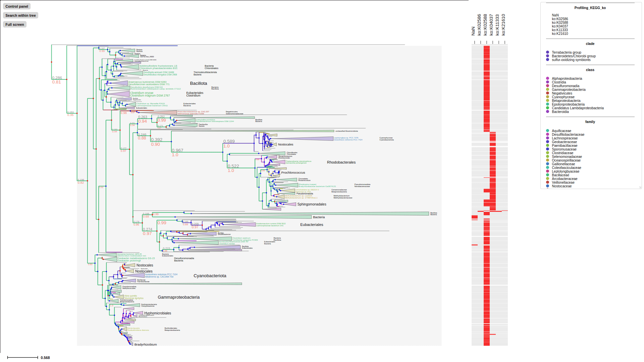The width and height of the screenshot is (644, 362).
Task: Click the Coleofasciculaceae legend entry text
Action: pyautogui.click(x=567, y=168)
